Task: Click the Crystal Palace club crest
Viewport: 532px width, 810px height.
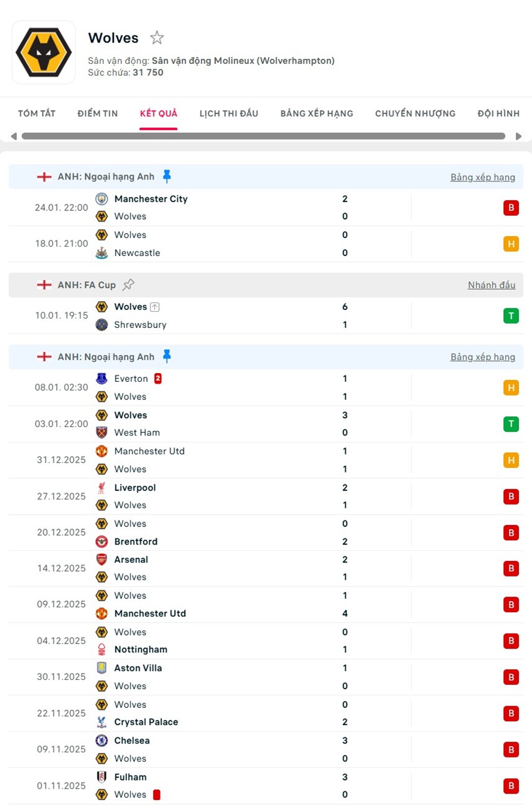Action: pos(102,722)
